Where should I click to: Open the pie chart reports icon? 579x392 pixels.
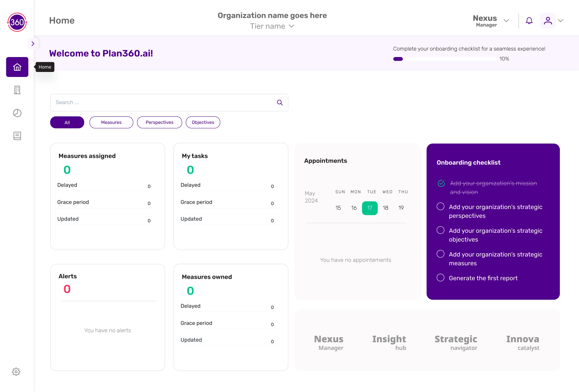17,113
